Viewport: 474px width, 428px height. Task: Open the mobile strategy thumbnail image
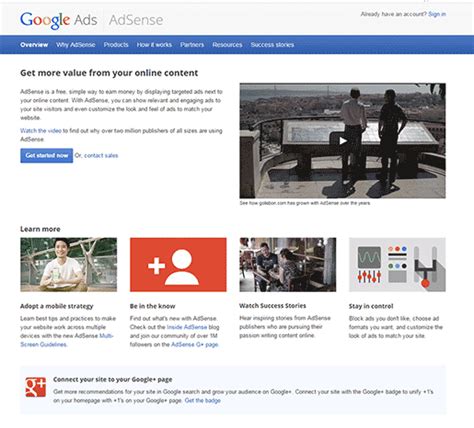click(69, 265)
